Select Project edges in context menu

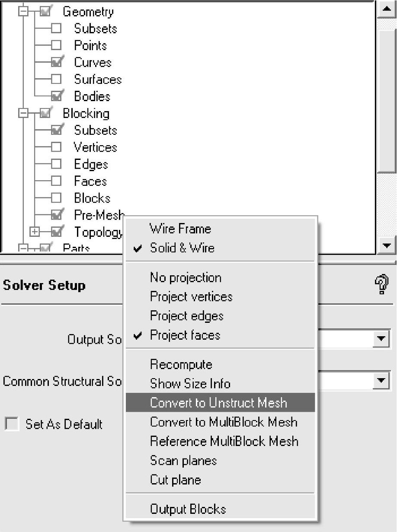tap(186, 316)
